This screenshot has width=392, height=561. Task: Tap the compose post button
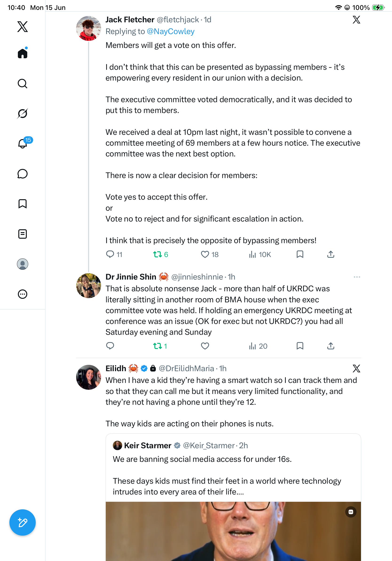point(23,522)
